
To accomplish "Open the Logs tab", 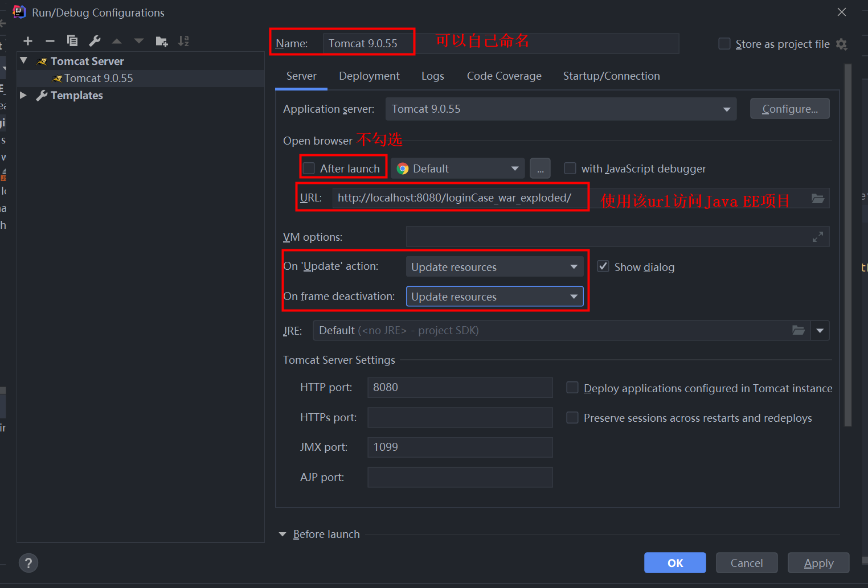I will (x=433, y=76).
